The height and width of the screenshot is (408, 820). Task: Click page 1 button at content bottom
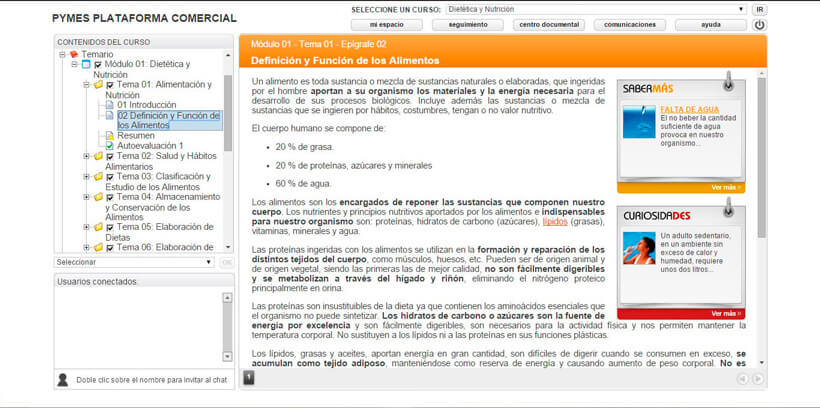coord(249,377)
